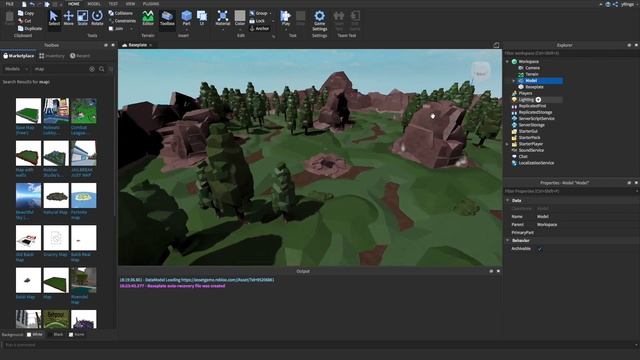Click the Group button

point(258,13)
